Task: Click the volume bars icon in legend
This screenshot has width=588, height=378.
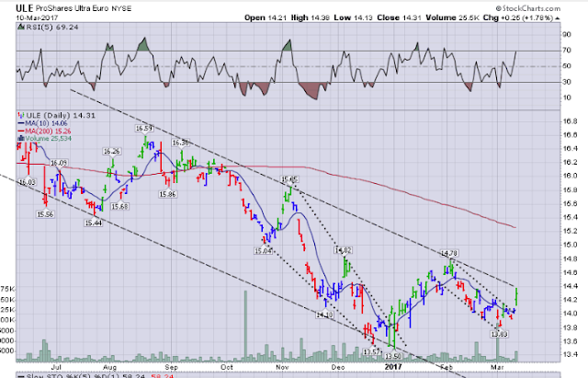Action: click(21, 139)
